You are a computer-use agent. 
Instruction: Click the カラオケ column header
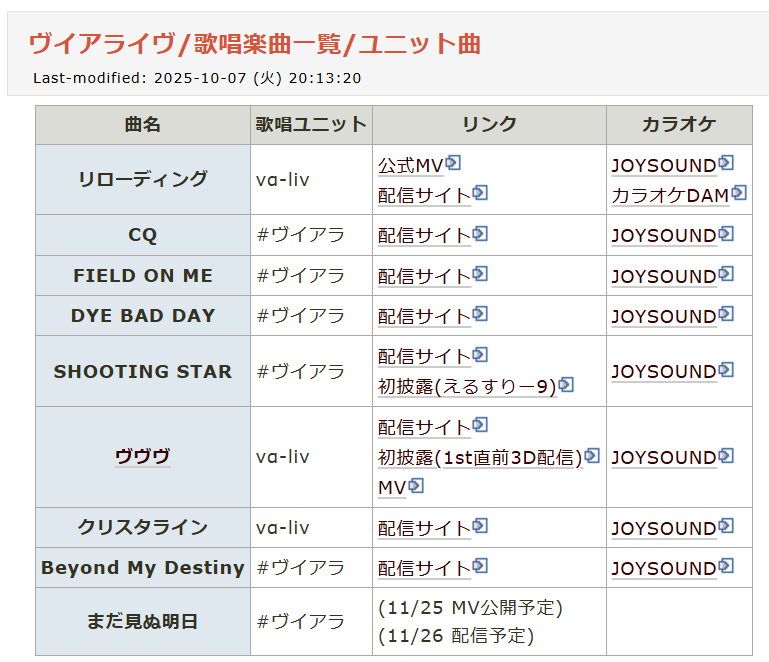[678, 125]
